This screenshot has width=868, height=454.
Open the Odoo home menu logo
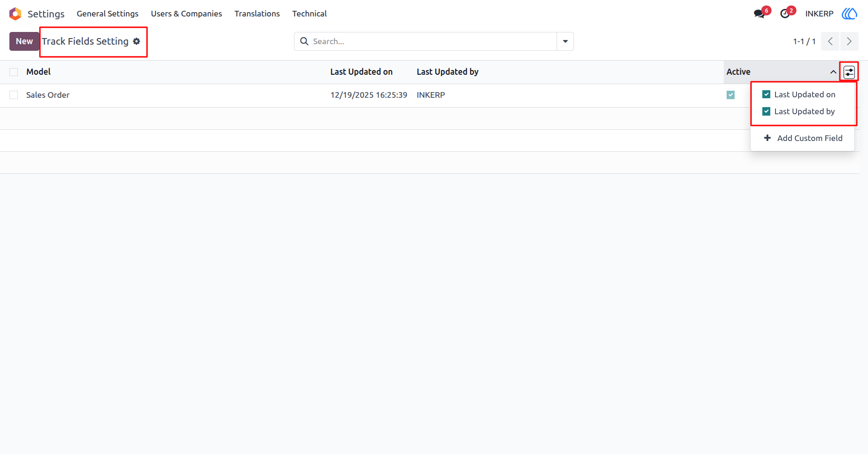pyautogui.click(x=15, y=14)
